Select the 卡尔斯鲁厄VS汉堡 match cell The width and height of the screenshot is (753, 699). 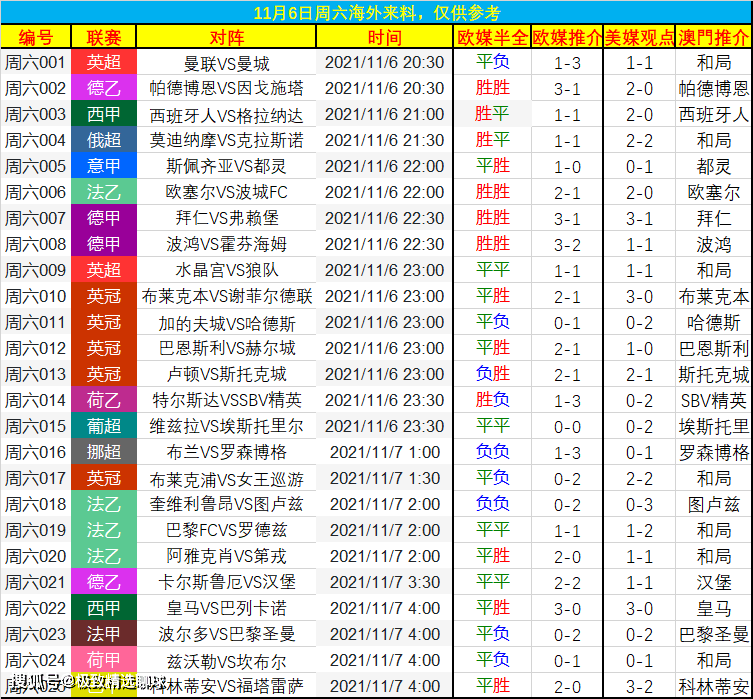click(226, 582)
